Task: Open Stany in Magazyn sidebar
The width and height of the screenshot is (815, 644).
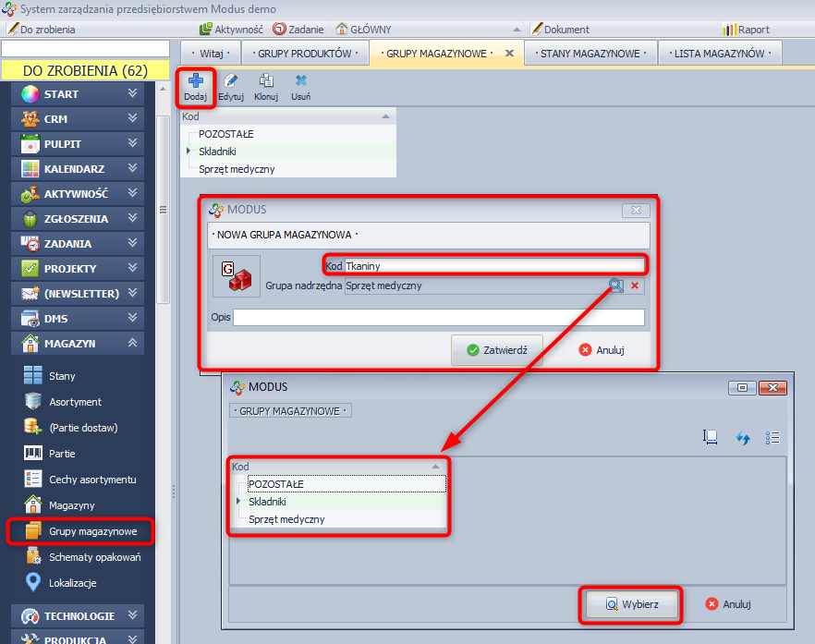Action: click(x=62, y=376)
